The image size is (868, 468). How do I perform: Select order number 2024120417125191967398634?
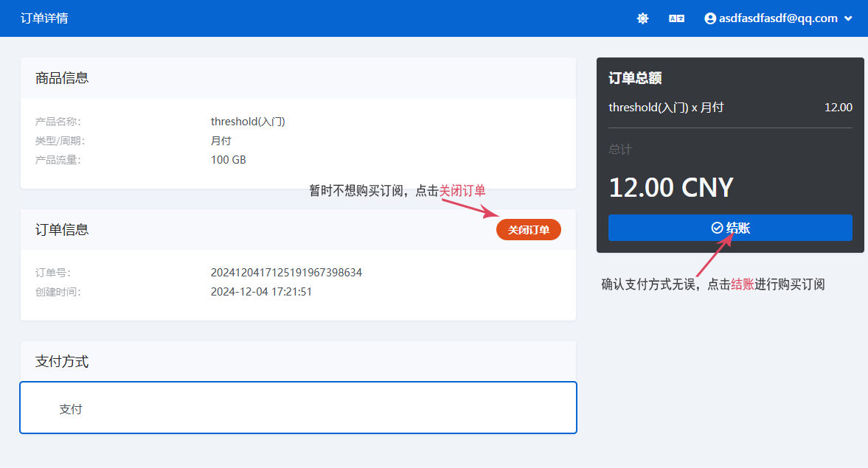286,272
